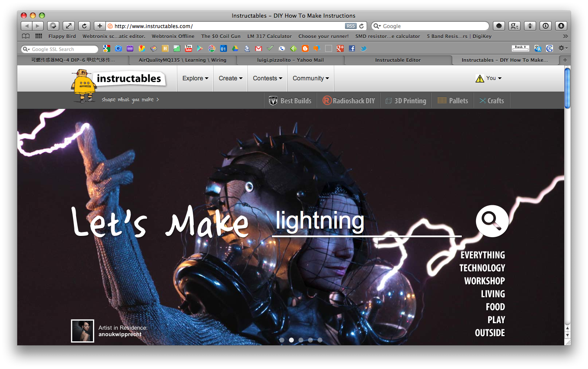Go back with the browser back arrow
The width and height of the screenshot is (588, 369).
(x=27, y=26)
